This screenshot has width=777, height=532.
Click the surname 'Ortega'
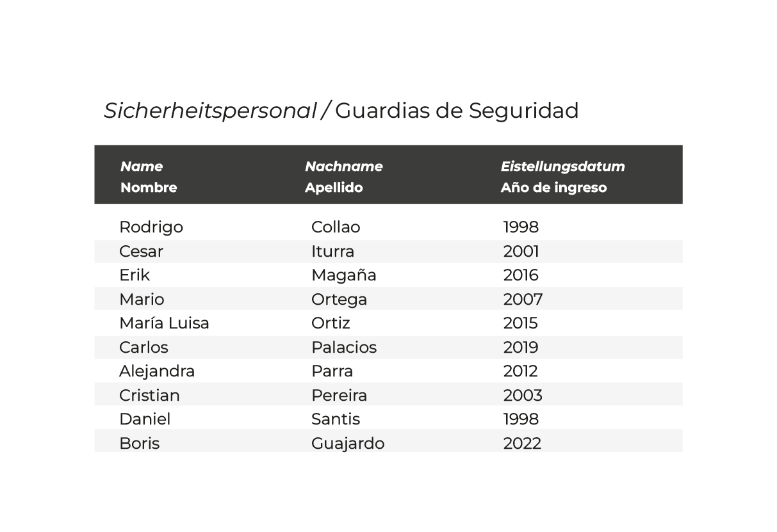coord(339,300)
